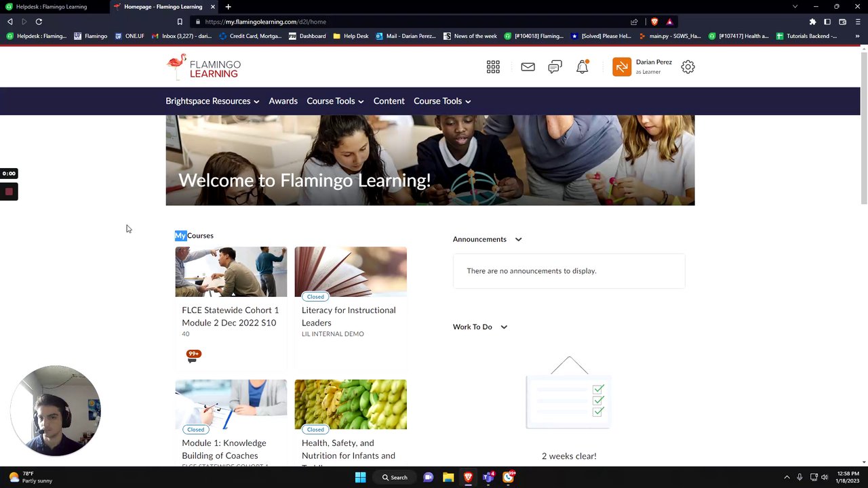Screen dimensions: 868x488
Task: Click the Brave Shields lion icon
Action: (x=654, y=22)
